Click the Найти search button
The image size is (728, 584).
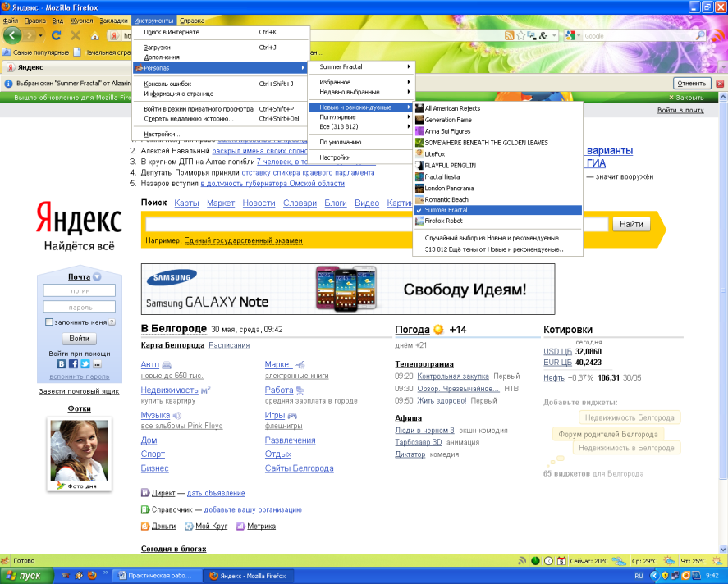coord(631,224)
